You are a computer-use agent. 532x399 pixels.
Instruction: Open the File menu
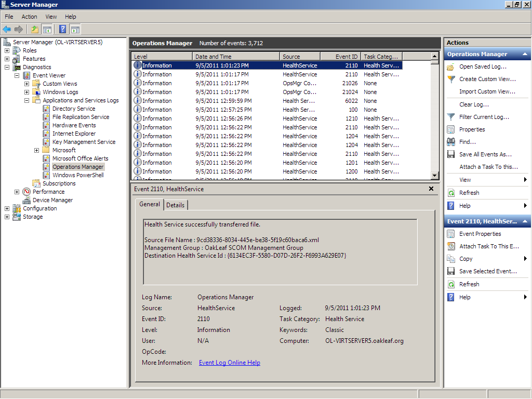click(9, 17)
